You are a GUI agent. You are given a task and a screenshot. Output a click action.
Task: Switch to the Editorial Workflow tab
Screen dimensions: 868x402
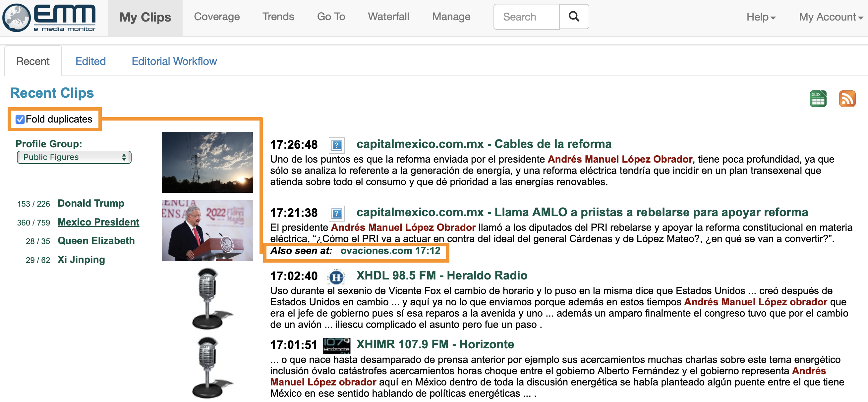pyautogui.click(x=174, y=61)
